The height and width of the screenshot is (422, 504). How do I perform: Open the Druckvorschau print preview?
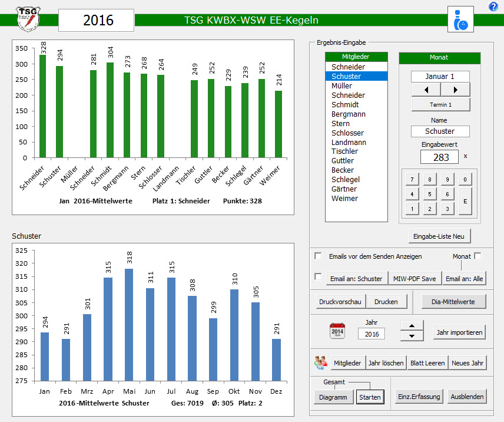pyautogui.click(x=340, y=302)
